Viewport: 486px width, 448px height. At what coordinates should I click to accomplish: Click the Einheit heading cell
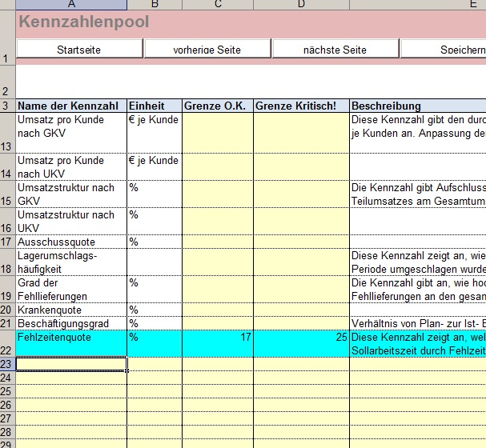click(x=155, y=106)
